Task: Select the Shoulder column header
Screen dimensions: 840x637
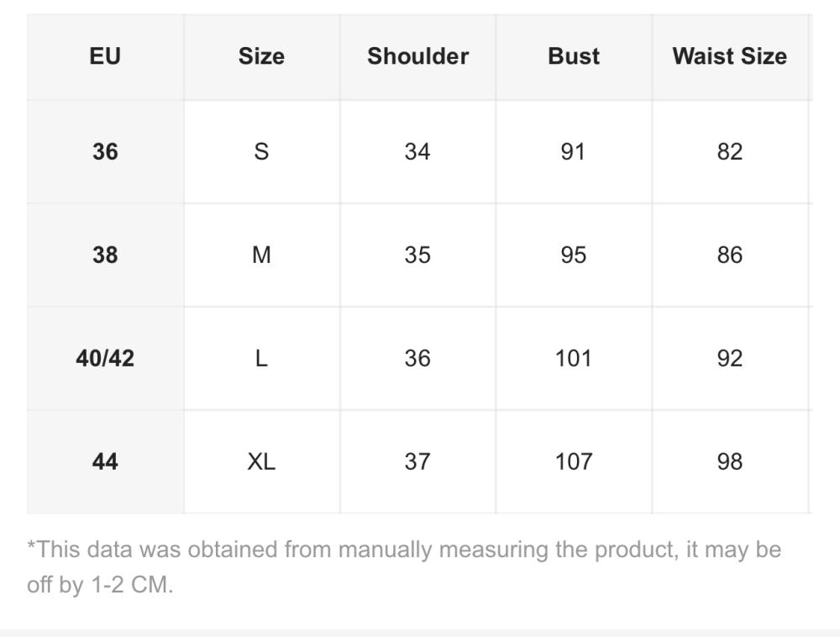Action: click(x=417, y=56)
